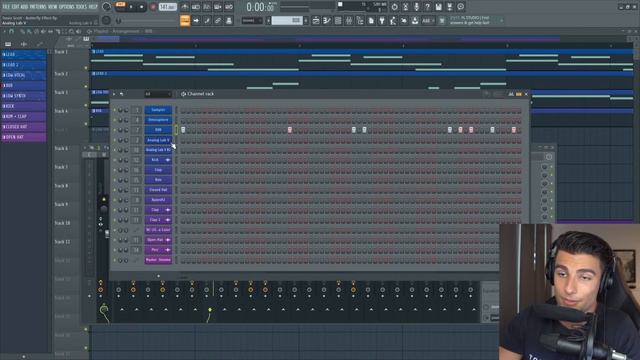
Task: Open the mixer window icon
Action: pos(349,20)
